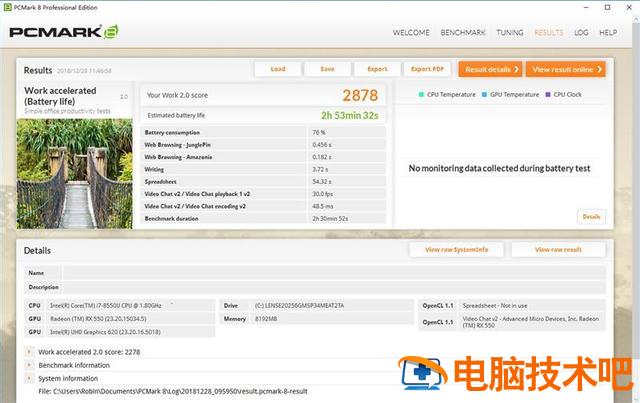Switch to the BENCHMARK tab
640x403 pixels.
(463, 33)
